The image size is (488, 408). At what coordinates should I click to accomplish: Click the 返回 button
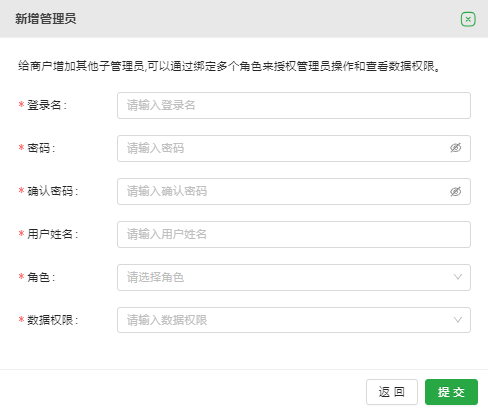(x=392, y=392)
